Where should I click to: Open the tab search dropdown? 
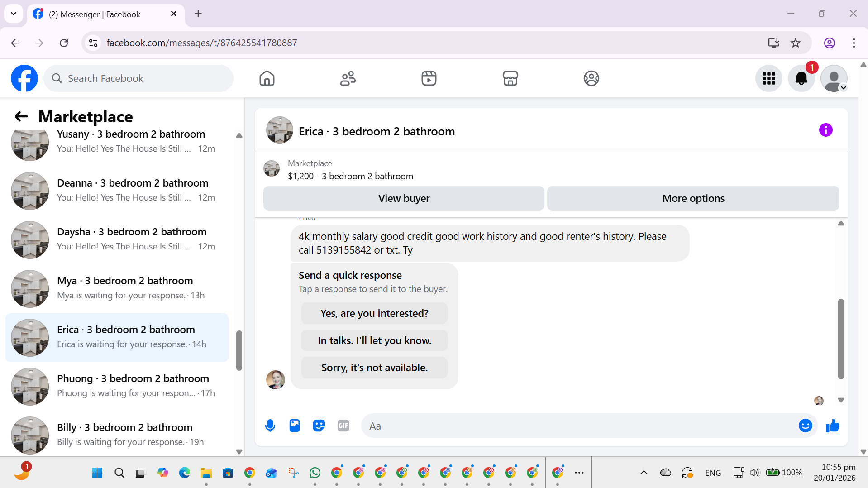[14, 14]
